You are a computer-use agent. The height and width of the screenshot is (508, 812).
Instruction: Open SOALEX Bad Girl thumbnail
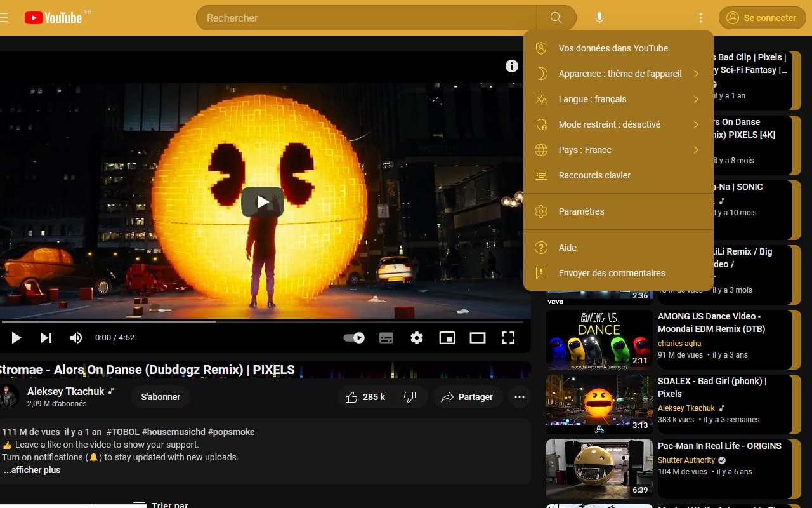click(599, 404)
